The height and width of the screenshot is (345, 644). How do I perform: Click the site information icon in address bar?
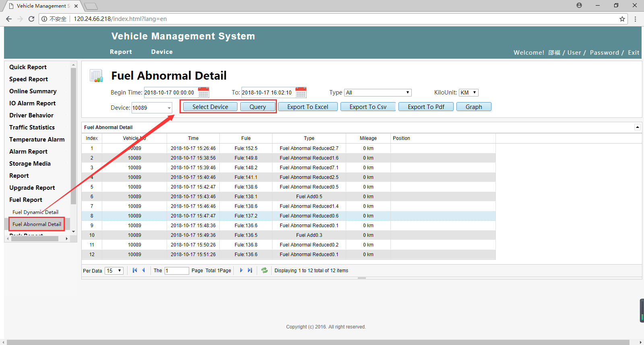click(44, 19)
